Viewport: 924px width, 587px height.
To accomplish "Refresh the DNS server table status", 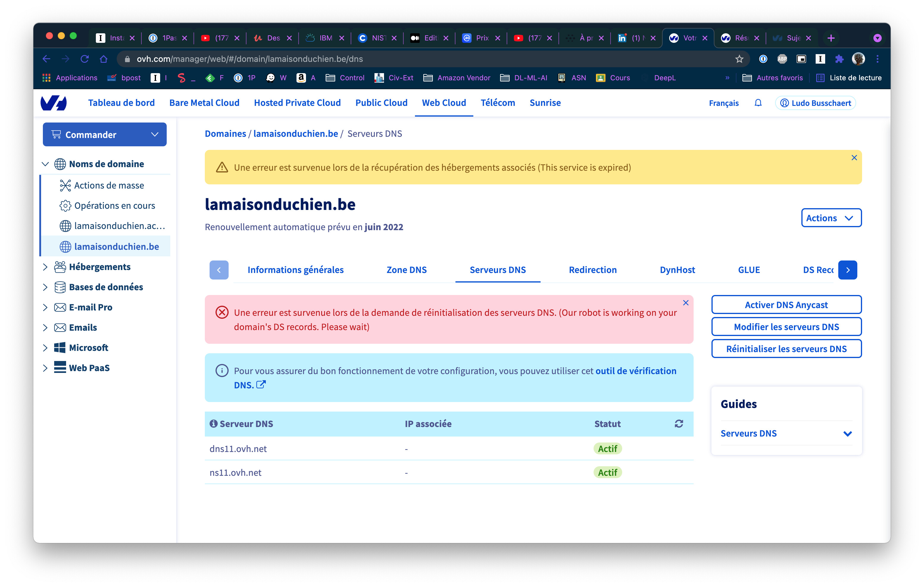I will point(678,424).
